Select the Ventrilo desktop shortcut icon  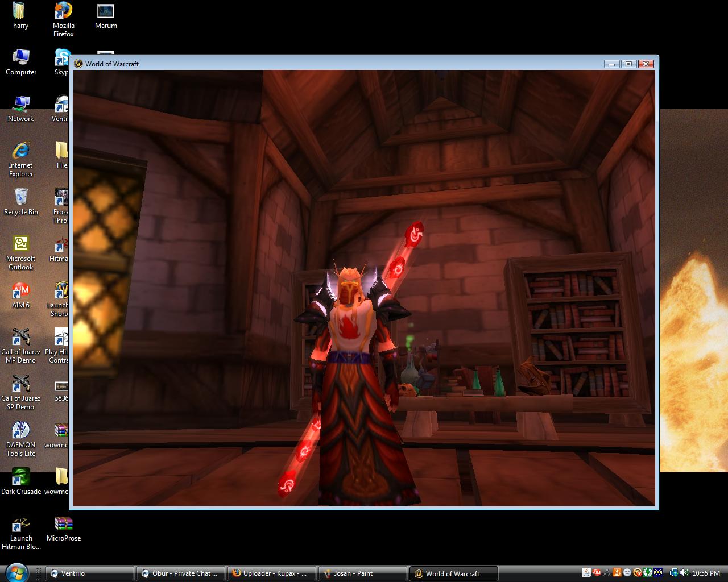pos(60,109)
